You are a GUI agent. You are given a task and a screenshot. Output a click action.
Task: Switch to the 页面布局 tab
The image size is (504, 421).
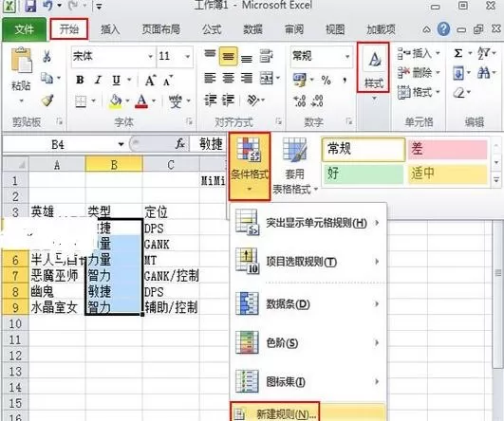pos(161,29)
